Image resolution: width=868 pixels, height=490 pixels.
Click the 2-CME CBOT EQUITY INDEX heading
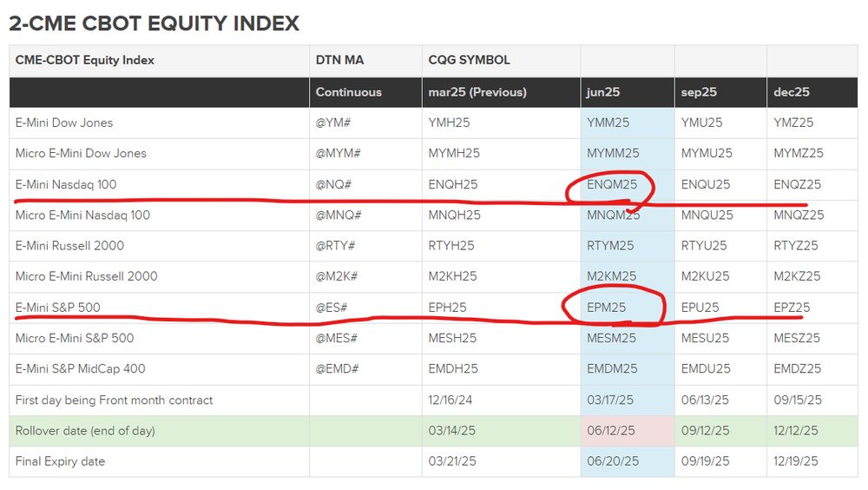pyautogui.click(x=154, y=23)
